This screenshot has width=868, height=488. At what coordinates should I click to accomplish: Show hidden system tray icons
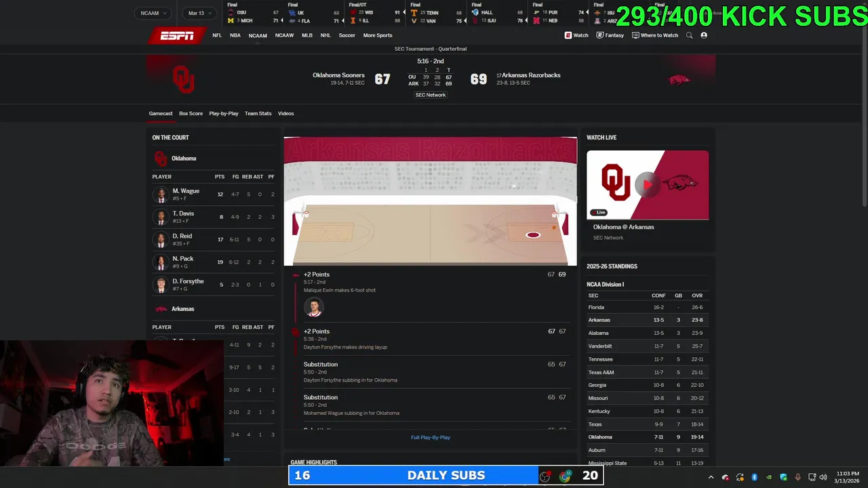[711, 477]
